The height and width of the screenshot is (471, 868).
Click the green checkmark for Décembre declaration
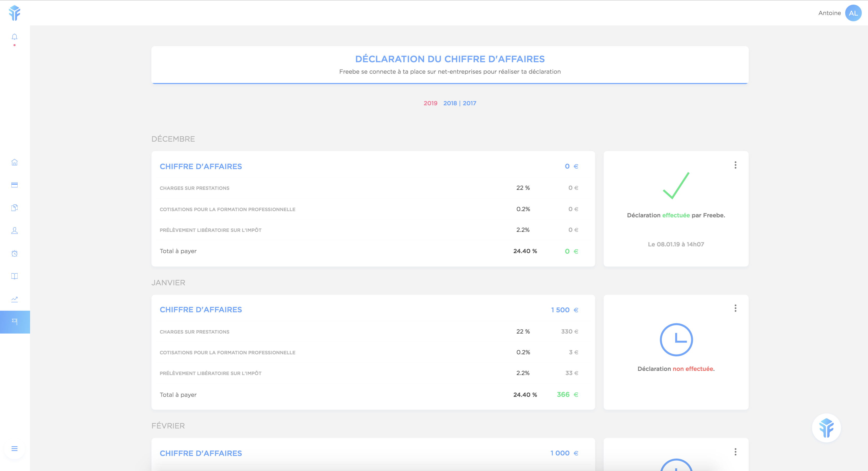click(676, 185)
